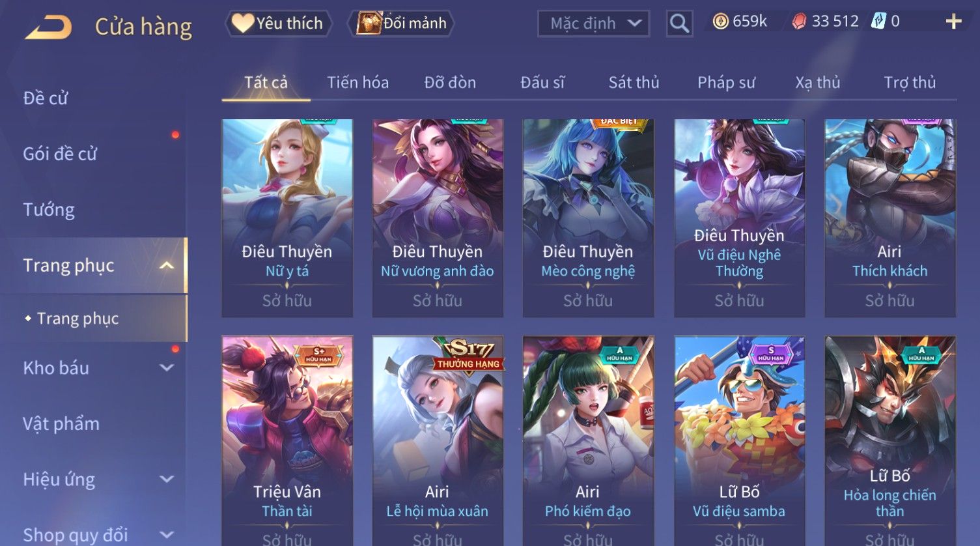
Task: Open the Mặc định sort dropdown
Action: pos(593,23)
